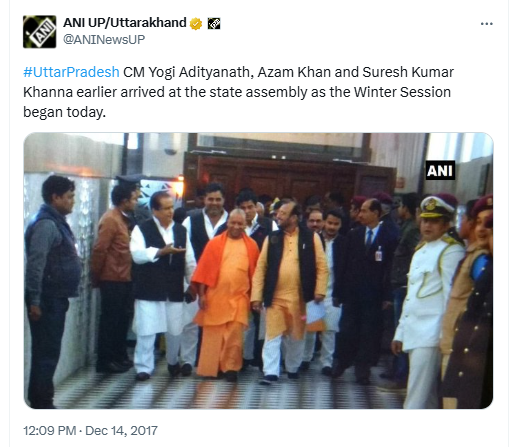
Task: Open the @ANINewsUP handle link
Action: pos(104,40)
